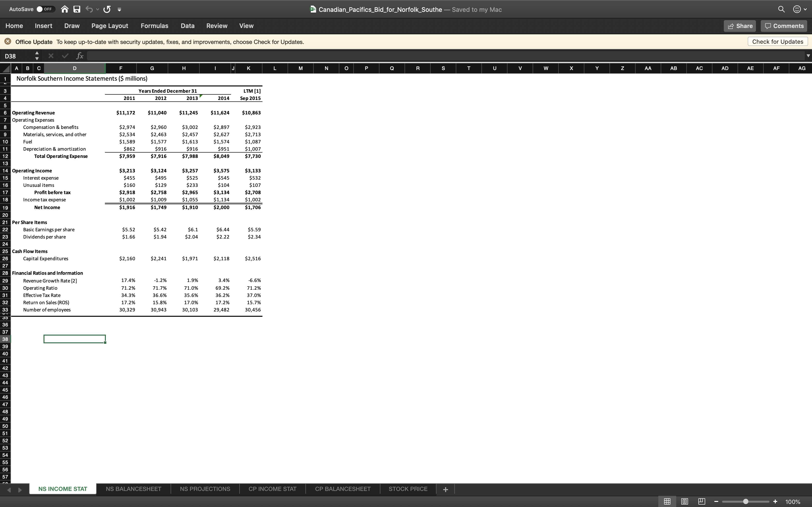Viewport: 812px width, 507px height.
Task: Confirm cell entry with the checkmark icon
Action: click(65, 56)
